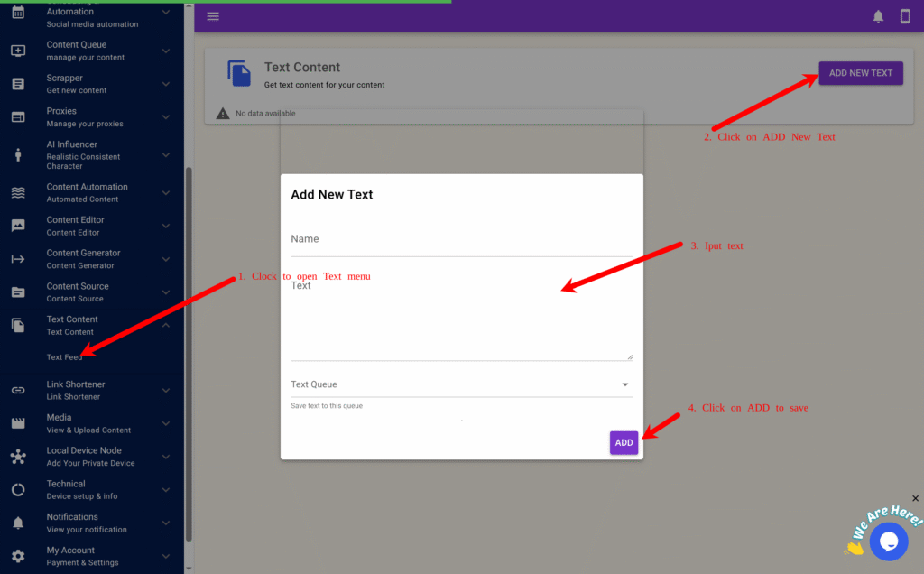Collapse the Text Content sidebar section
924x574 pixels.
coord(166,325)
